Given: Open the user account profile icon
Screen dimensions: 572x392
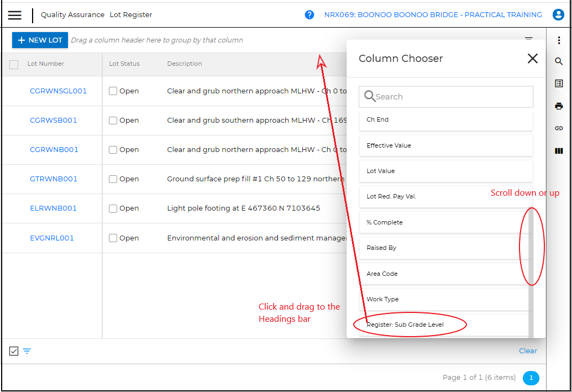Looking at the screenshot, I should [558, 15].
